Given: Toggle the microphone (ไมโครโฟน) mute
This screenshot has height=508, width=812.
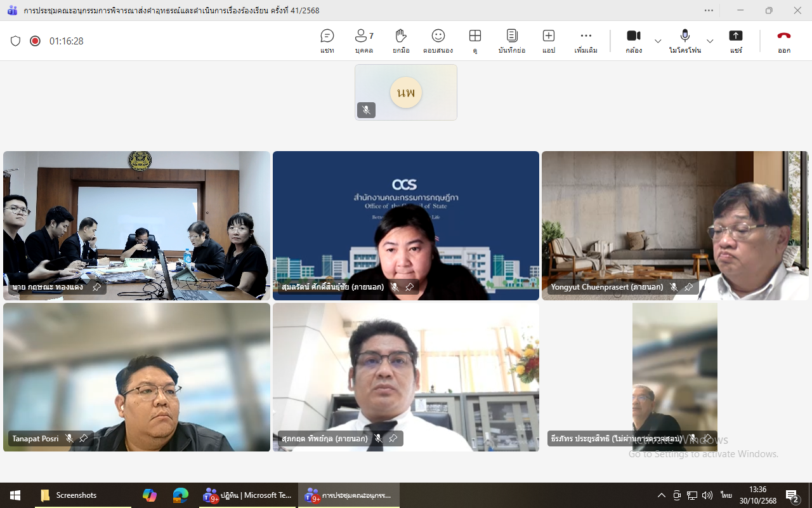Looking at the screenshot, I should point(684,41).
